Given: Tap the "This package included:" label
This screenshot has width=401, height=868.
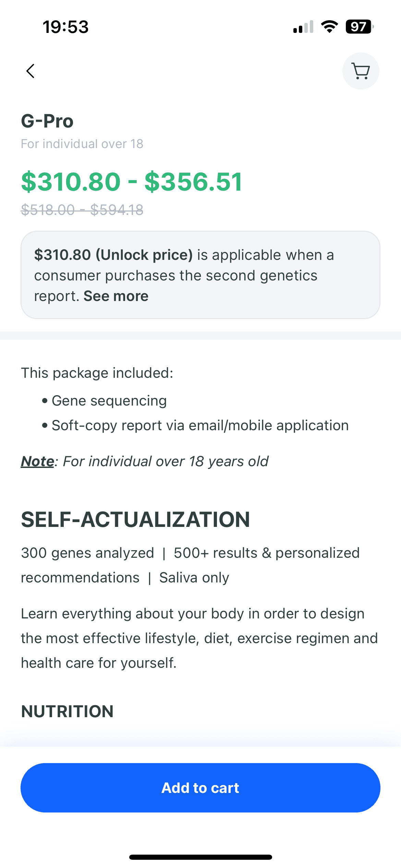Looking at the screenshot, I should coord(97,373).
